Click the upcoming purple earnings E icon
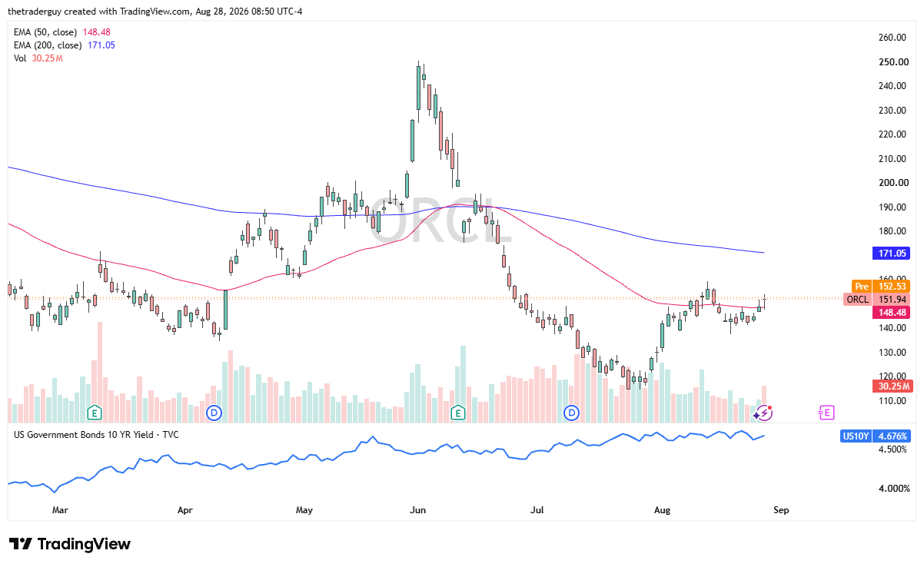This screenshot has width=924, height=567. [x=826, y=413]
